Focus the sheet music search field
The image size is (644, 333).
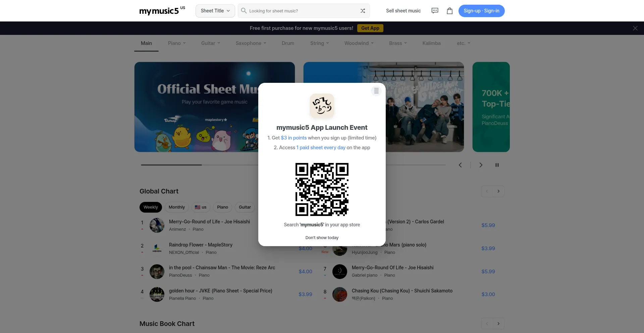tap(304, 11)
